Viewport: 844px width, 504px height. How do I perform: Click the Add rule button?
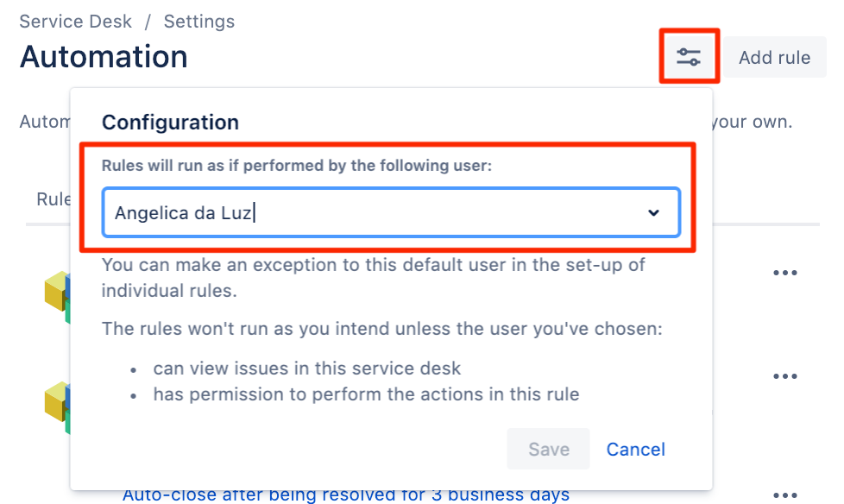tap(774, 58)
